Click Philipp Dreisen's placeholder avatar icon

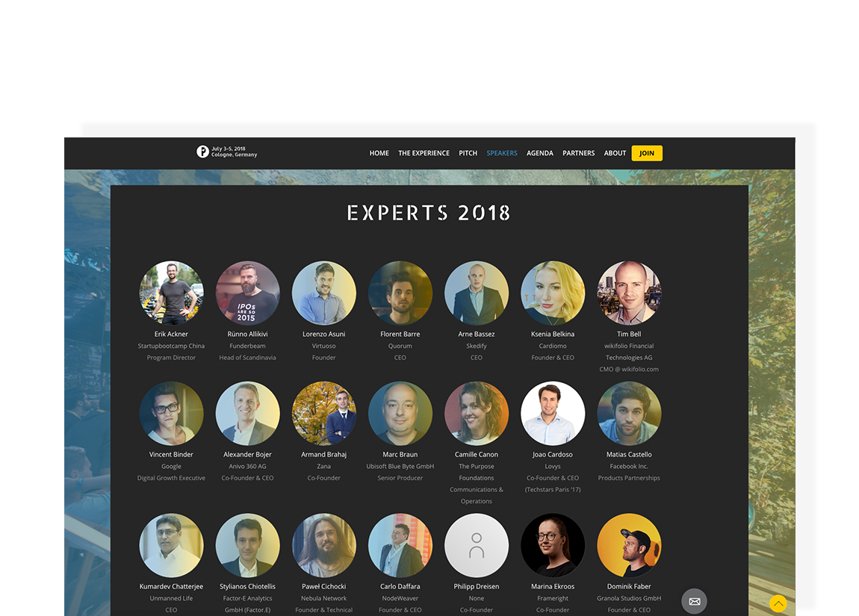point(477,545)
